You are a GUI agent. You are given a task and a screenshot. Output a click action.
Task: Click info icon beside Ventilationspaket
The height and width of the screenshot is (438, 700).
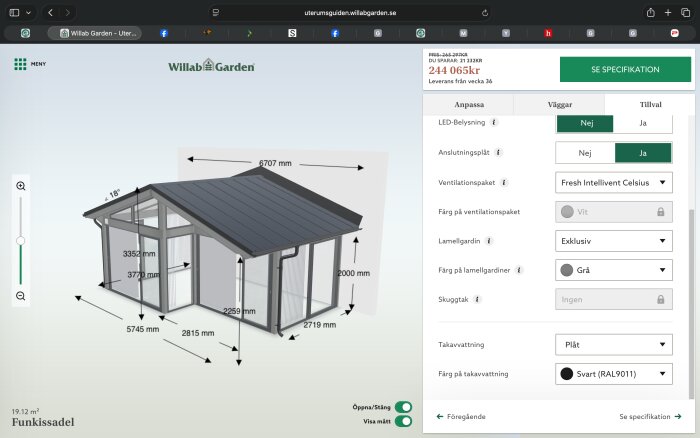(504, 182)
